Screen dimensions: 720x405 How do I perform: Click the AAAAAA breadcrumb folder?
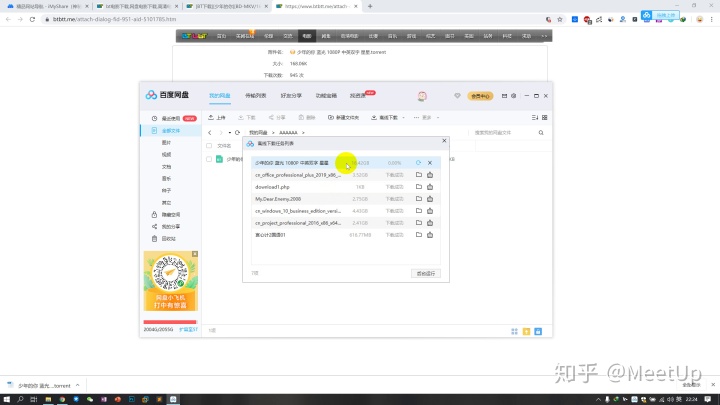coord(288,133)
